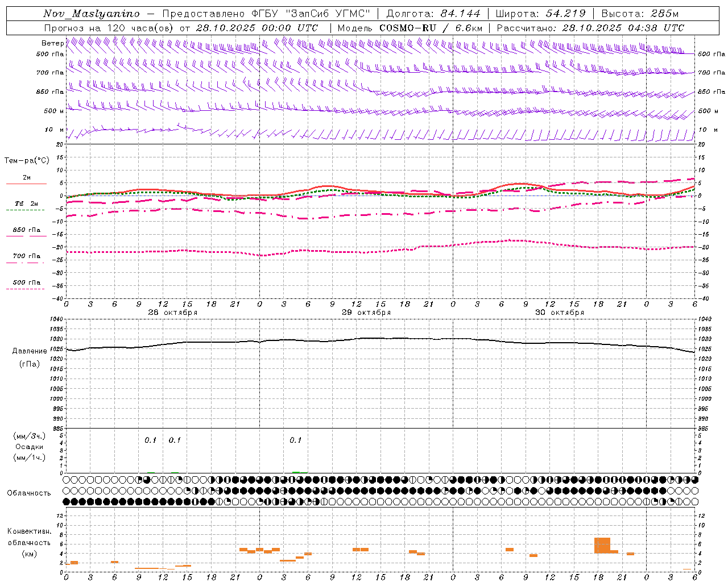The height and width of the screenshot is (582, 728).
Task: Click the 0.1 precipitation value on 29 октября
Action: [x=296, y=440]
